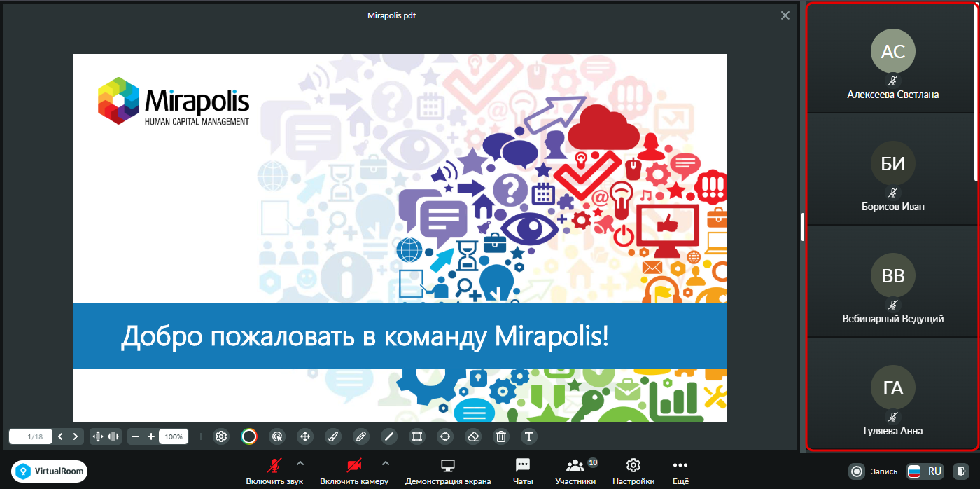The height and width of the screenshot is (489, 980).
Task: Start recording with Запись button
Action: (x=874, y=471)
